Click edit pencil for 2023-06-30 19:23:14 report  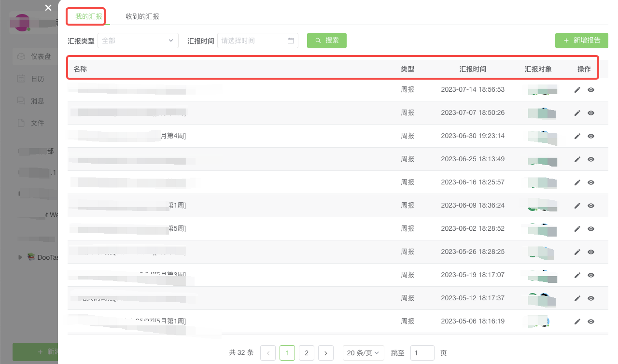[577, 136]
